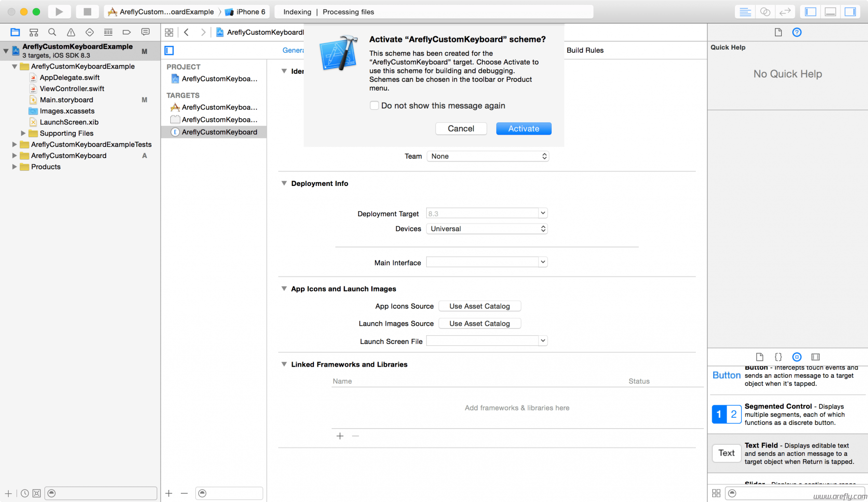This screenshot has height=502, width=868.
Task: Toggle projects and targets list sidebar
Action: point(169,50)
